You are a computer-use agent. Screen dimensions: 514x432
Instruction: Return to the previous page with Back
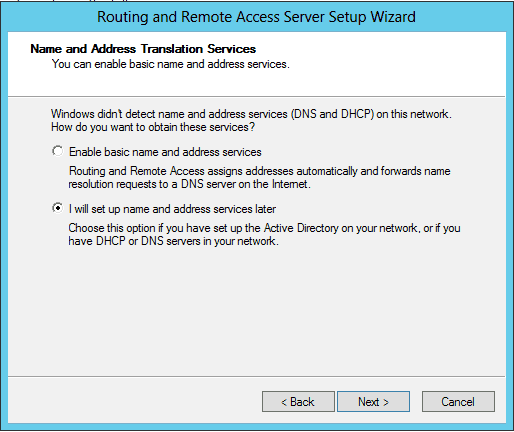pos(298,402)
